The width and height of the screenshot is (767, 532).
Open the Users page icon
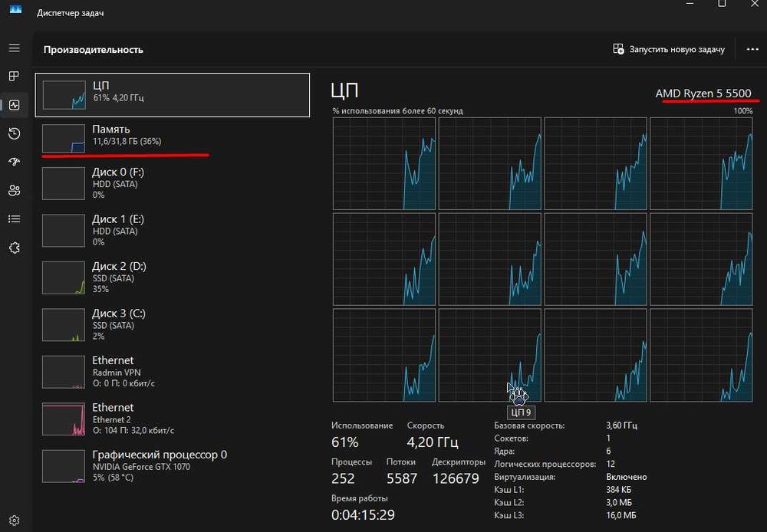click(14, 190)
